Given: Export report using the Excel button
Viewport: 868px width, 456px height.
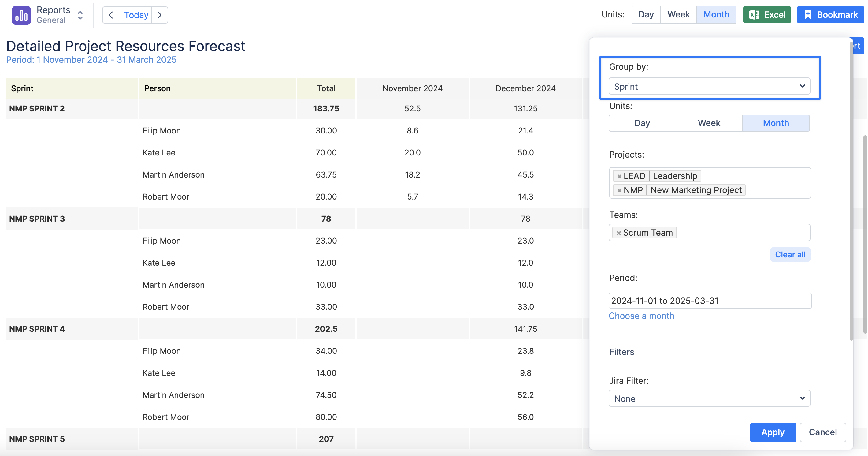Looking at the screenshot, I should [766, 15].
